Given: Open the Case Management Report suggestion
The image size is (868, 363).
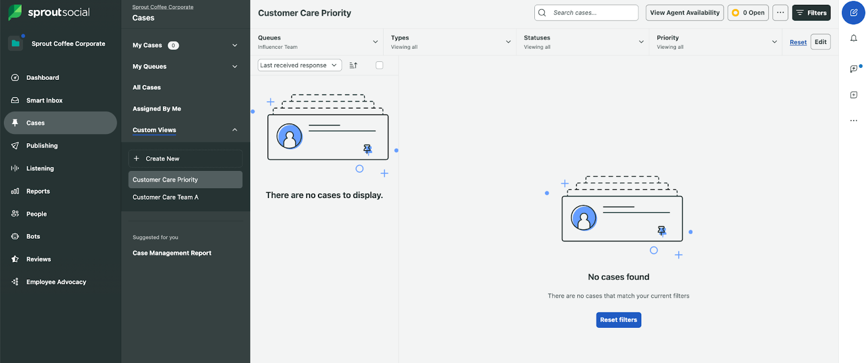Looking at the screenshot, I should tap(172, 253).
